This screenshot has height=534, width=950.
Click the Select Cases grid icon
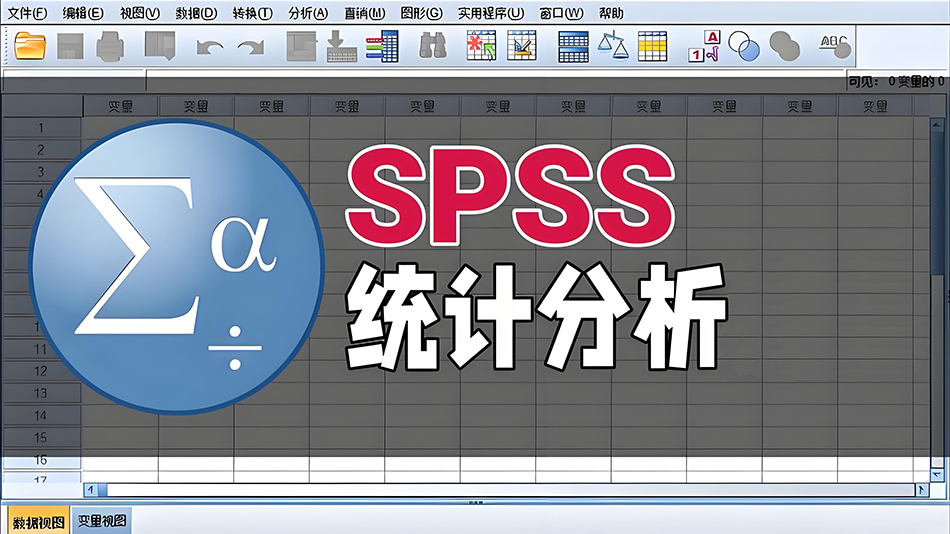tap(653, 47)
